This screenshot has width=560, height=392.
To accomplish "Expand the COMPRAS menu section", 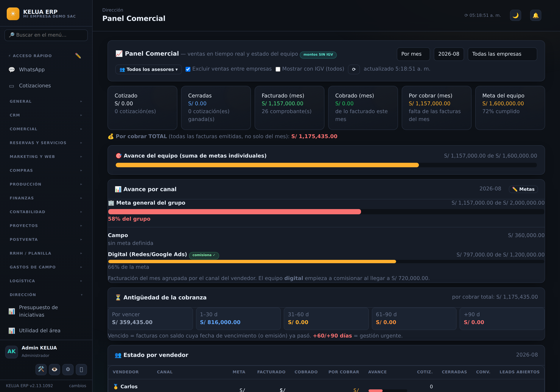I will coord(46,170).
